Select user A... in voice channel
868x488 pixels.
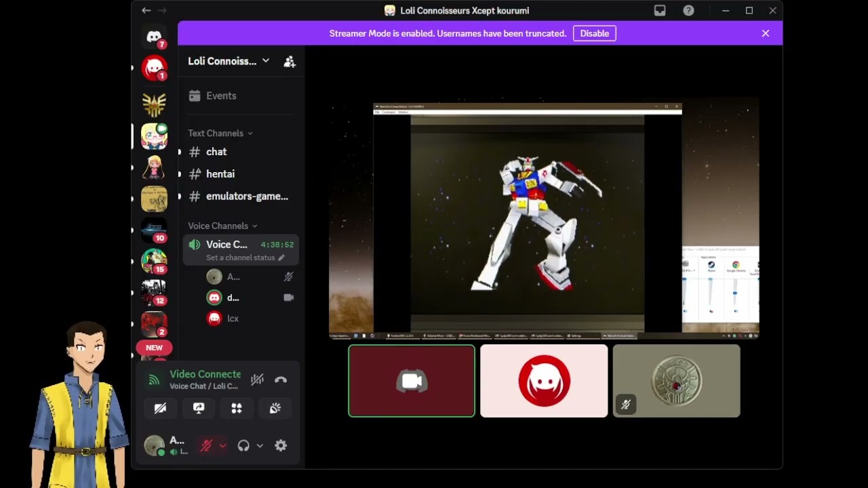[251, 277]
